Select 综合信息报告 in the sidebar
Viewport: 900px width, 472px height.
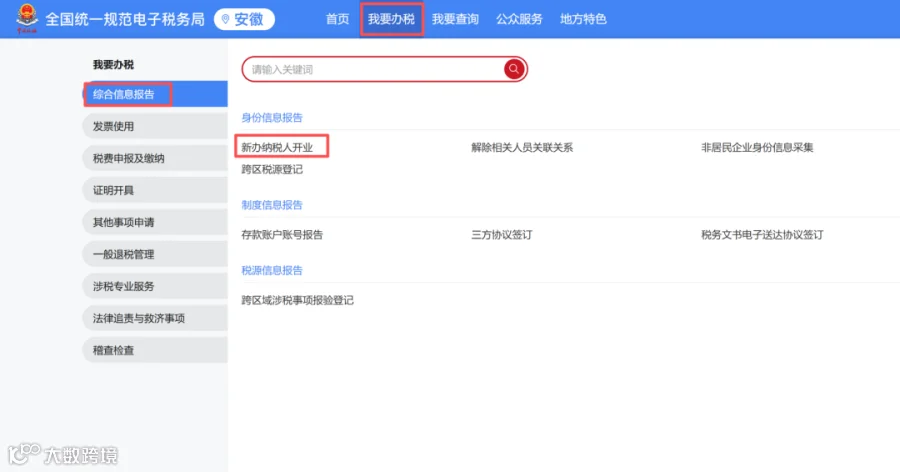(155, 94)
